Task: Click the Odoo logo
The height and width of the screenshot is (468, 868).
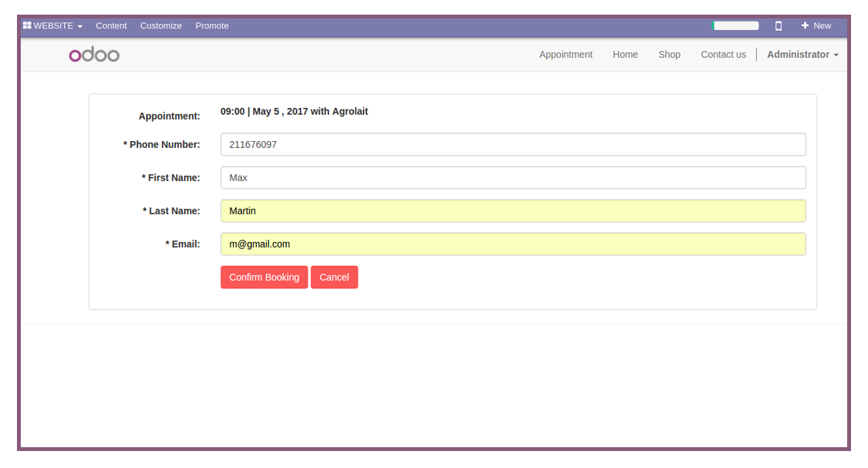Action: (94, 54)
